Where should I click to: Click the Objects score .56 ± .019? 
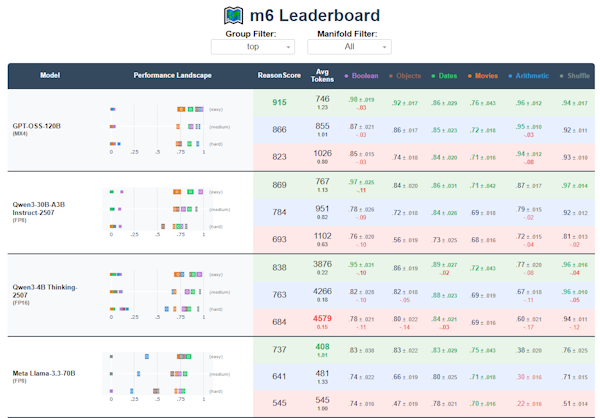(x=405, y=240)
